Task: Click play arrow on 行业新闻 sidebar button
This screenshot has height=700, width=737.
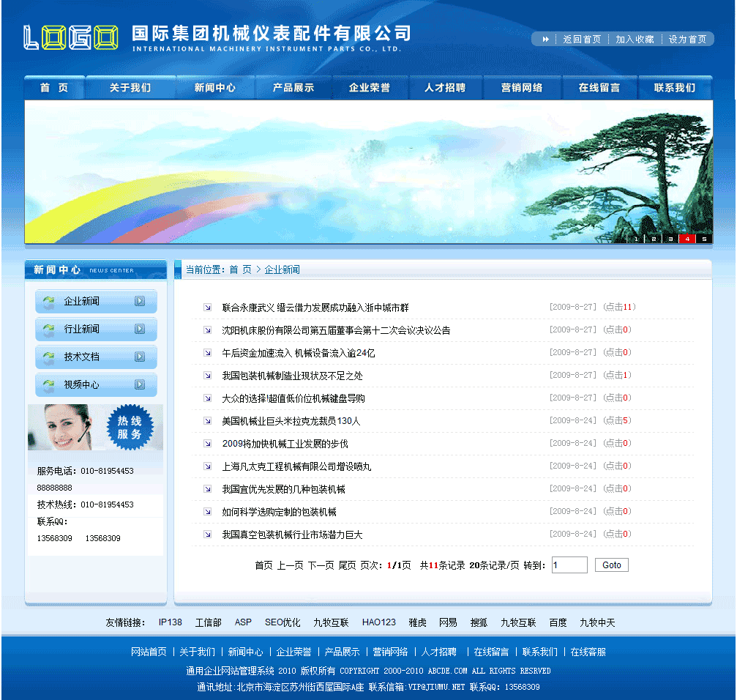Action: click(140, 329)
